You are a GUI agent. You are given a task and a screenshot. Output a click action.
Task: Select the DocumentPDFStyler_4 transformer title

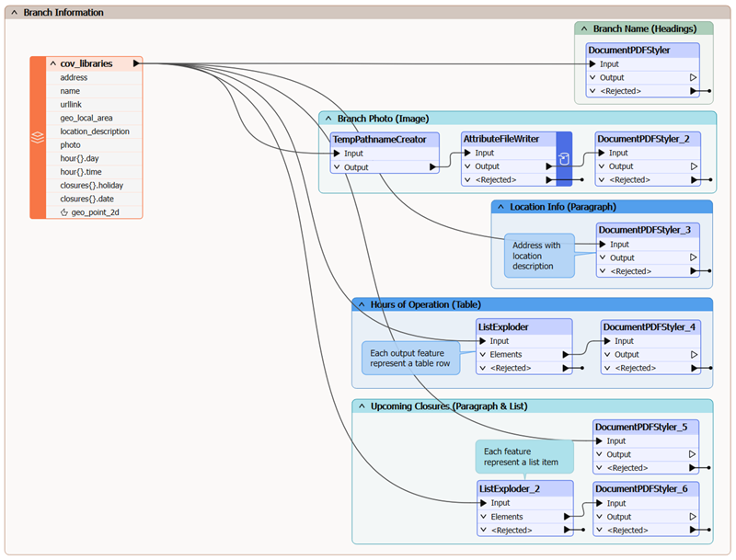tap(650, 327)
